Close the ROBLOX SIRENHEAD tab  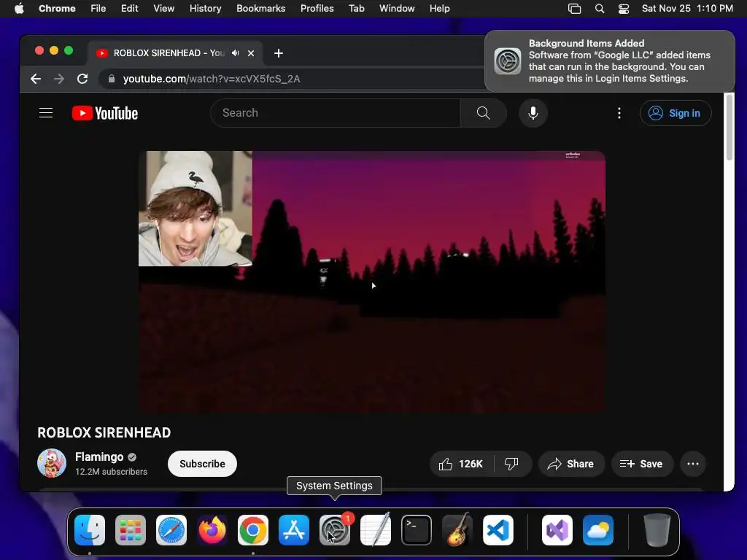[x=251, y=52]
